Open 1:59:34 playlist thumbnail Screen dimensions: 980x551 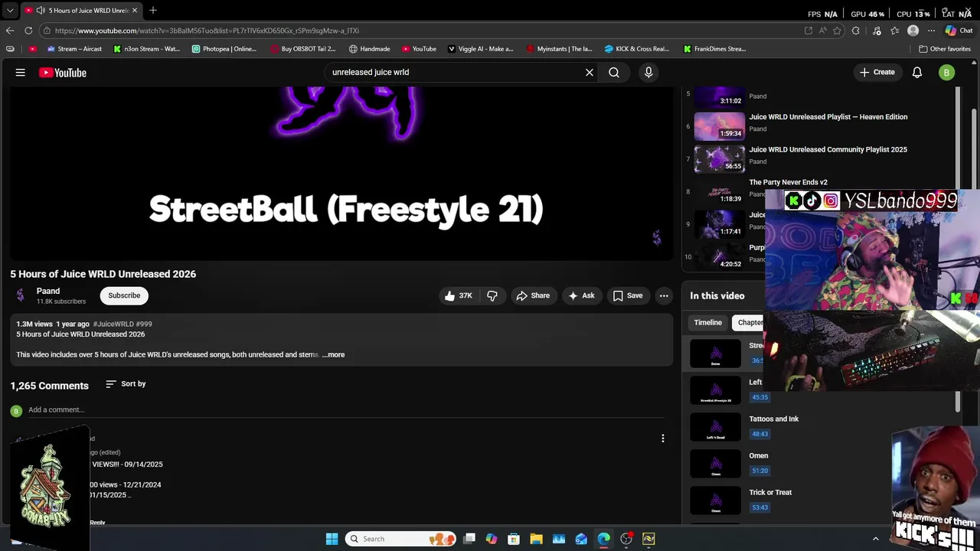tap(719, 126)
